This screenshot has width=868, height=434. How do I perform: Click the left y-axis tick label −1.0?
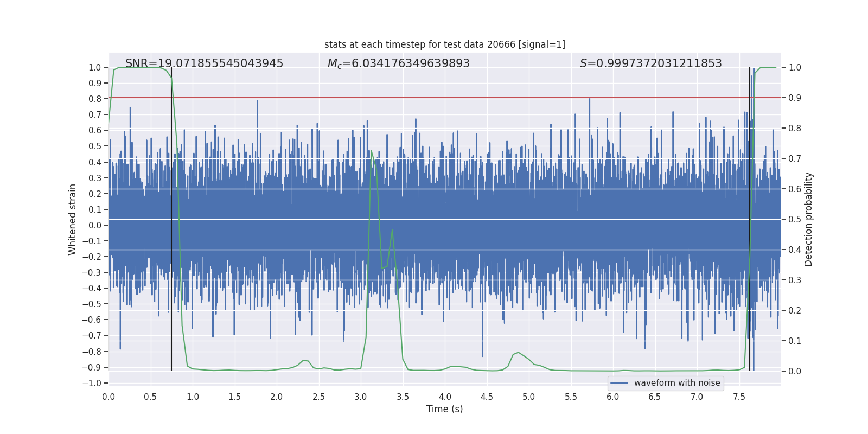[94, 383]
